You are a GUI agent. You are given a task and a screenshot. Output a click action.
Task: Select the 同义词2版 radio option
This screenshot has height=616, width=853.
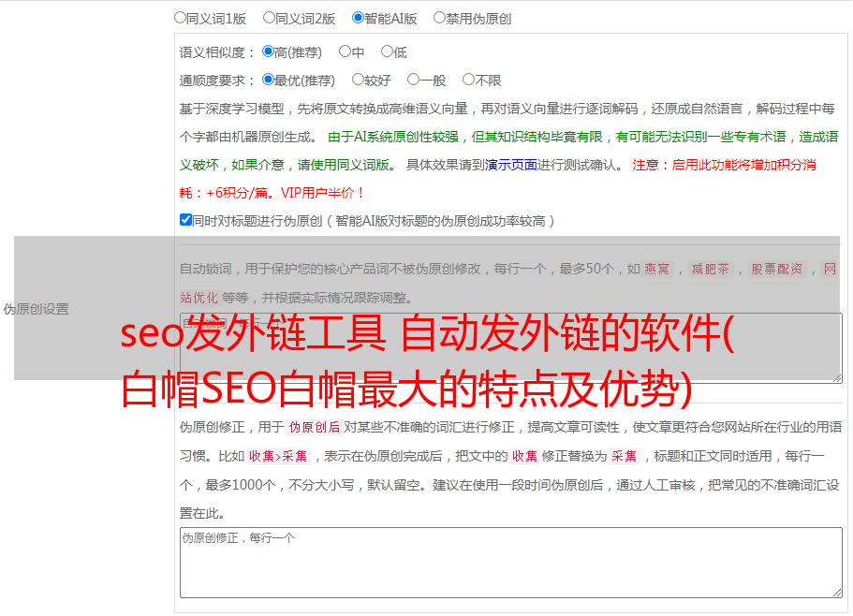(269, 18)
